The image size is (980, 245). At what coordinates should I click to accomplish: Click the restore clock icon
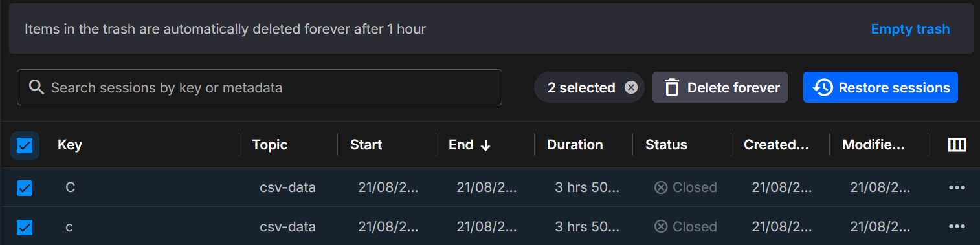tap(823, 87)
